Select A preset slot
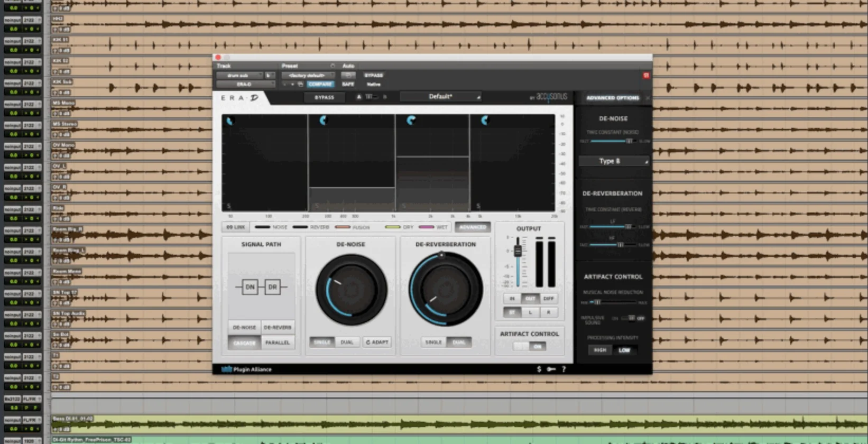 (x=359, y=97)
